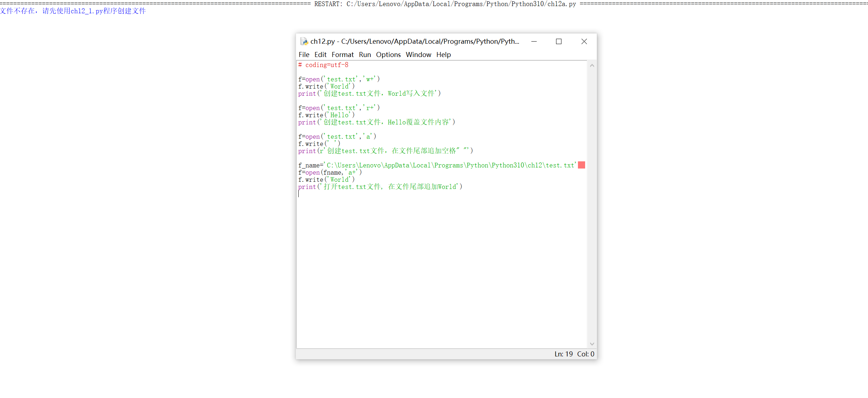This screenshot has width=868, height=398.
Task: Open the File menu
Action: [x=304, y=55]
